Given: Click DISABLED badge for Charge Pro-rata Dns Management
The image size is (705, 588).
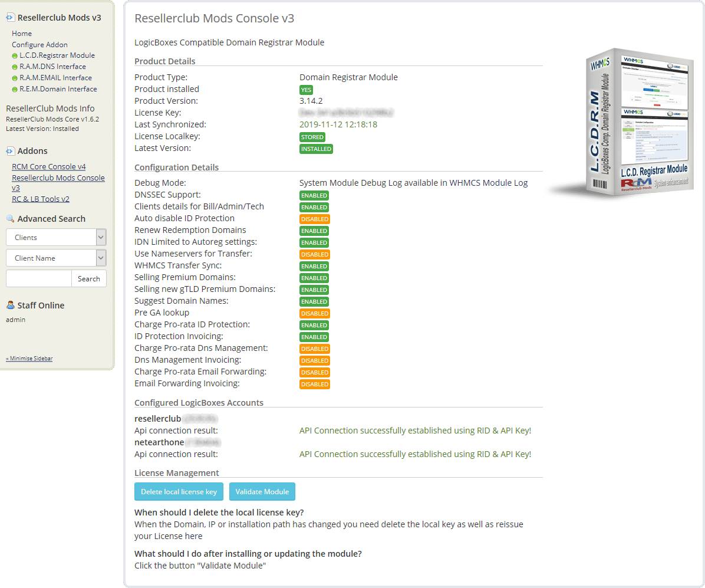Looking at the screenshot, I should (315, 349).
